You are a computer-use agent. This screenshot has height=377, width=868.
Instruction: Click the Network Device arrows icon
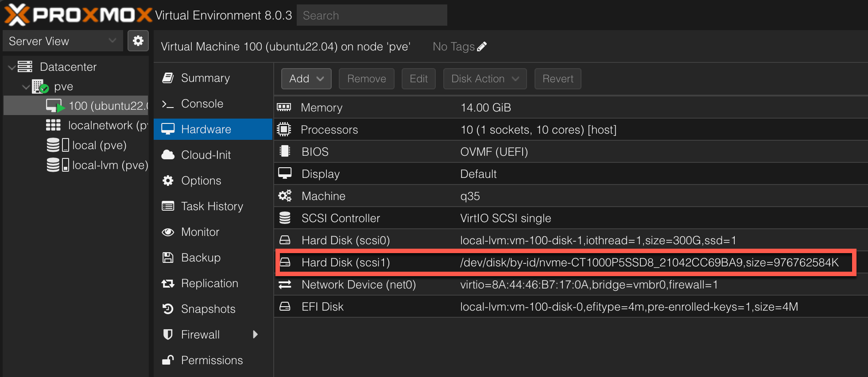pyautogui.click(x=285, y=284)
